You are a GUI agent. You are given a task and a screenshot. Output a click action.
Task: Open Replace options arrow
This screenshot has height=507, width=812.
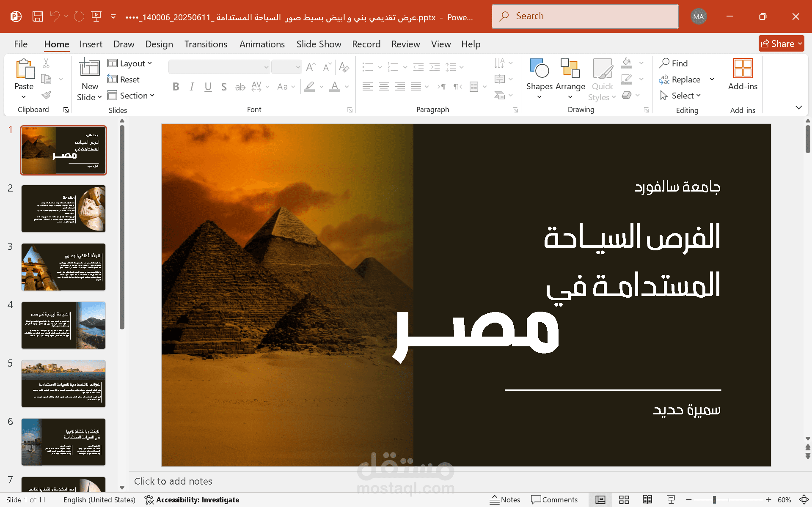(712, 79)
